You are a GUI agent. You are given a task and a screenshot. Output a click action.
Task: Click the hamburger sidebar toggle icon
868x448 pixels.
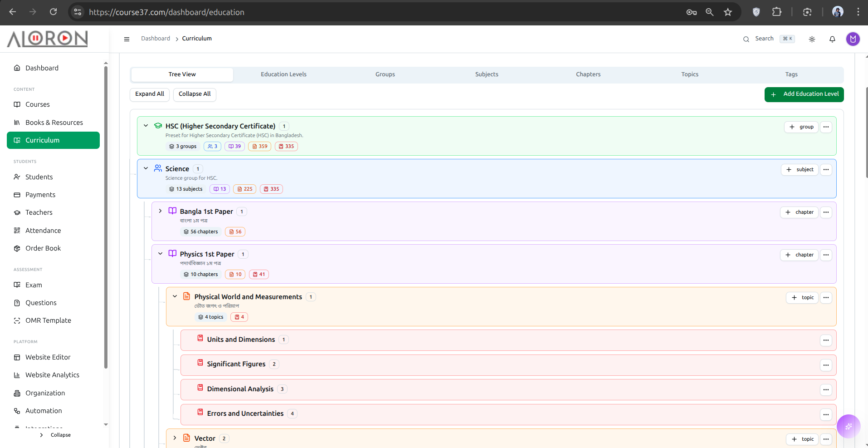127,39
